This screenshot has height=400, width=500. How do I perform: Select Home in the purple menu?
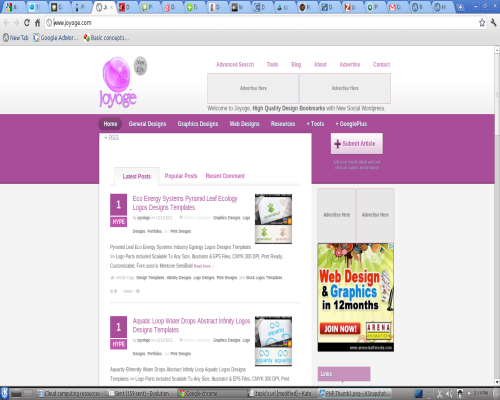coord(110,124)
